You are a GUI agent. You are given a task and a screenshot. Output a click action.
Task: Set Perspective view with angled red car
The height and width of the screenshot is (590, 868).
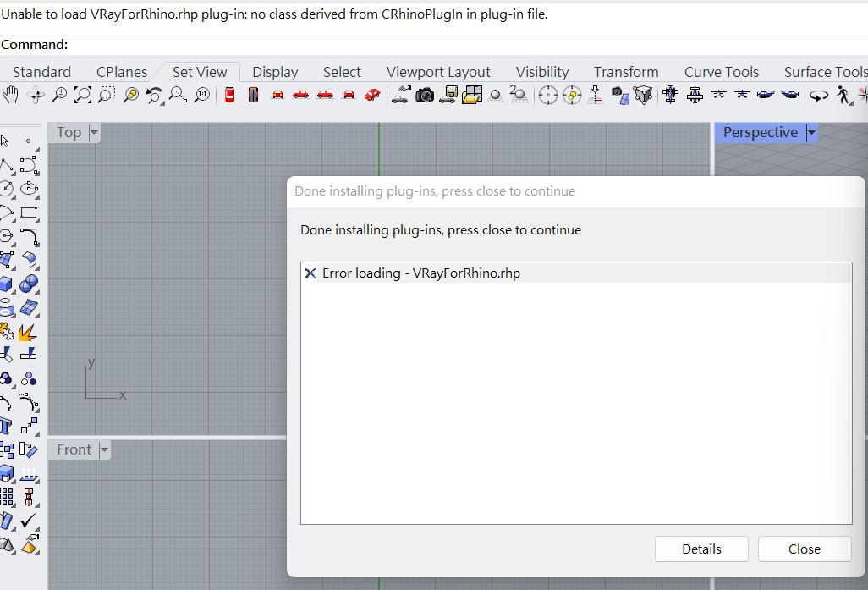coord(372,95)
